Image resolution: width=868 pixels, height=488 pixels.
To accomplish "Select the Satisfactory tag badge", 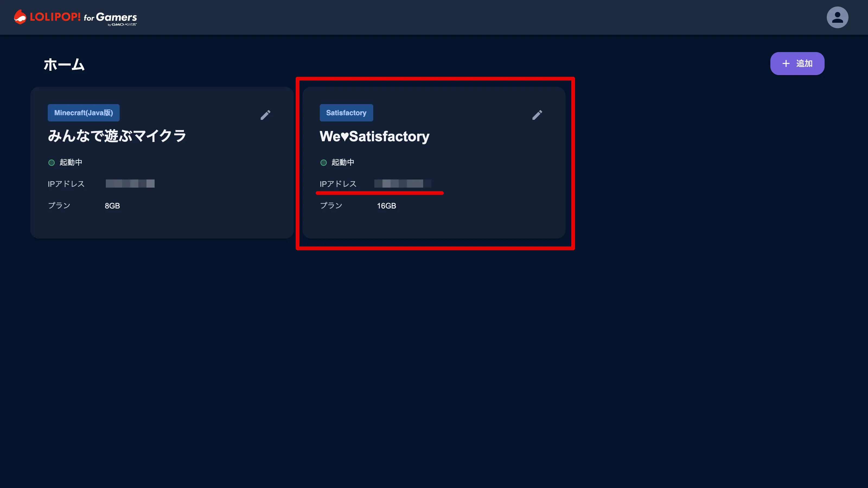I will click(x=346, y=113).
